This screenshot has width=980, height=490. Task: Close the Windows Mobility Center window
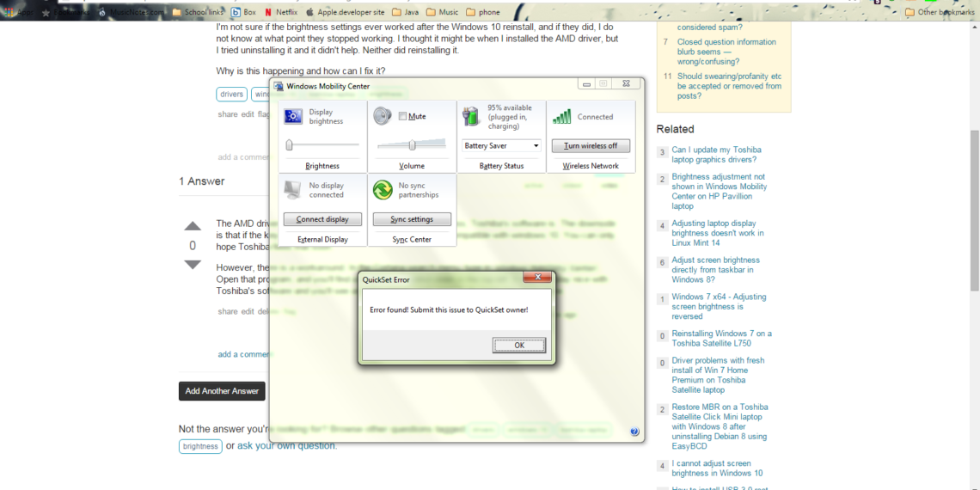point(625,83)
